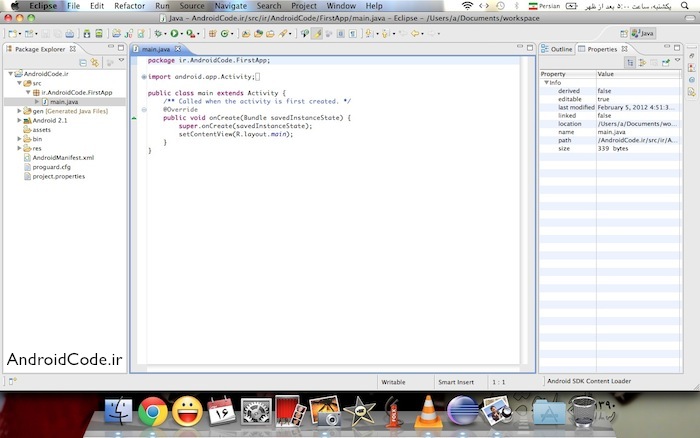Select the Java perspective button
Viewport: 700px width, 438px height.
point(642,33)
